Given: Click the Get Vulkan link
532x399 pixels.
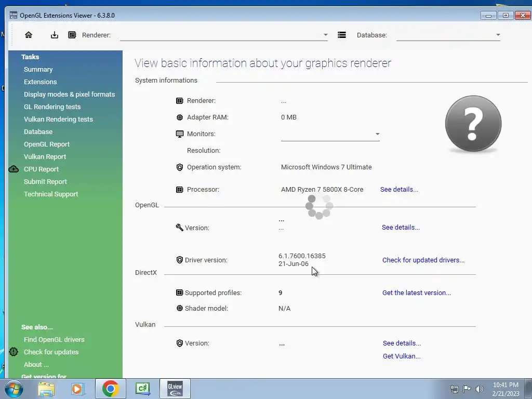Looking at the screenshot, I should coord(402,356).
